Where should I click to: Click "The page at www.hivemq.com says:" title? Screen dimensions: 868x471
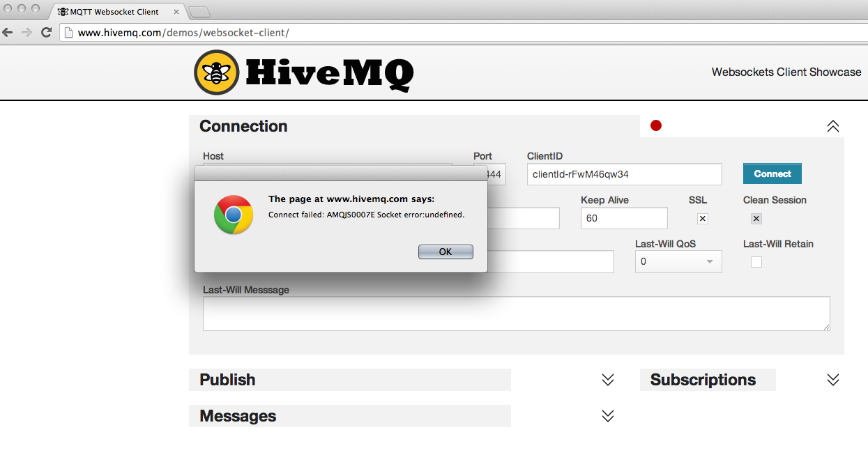tap(351, 199)
